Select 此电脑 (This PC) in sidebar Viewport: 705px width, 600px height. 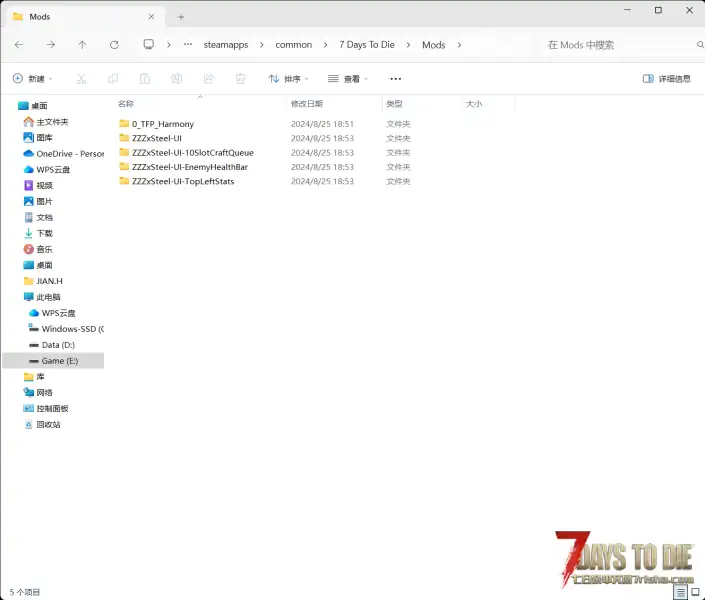coord(42,297)
